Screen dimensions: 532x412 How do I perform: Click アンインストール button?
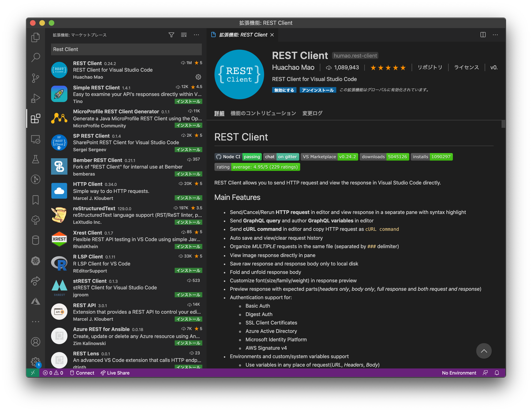(x=318, y=90)
